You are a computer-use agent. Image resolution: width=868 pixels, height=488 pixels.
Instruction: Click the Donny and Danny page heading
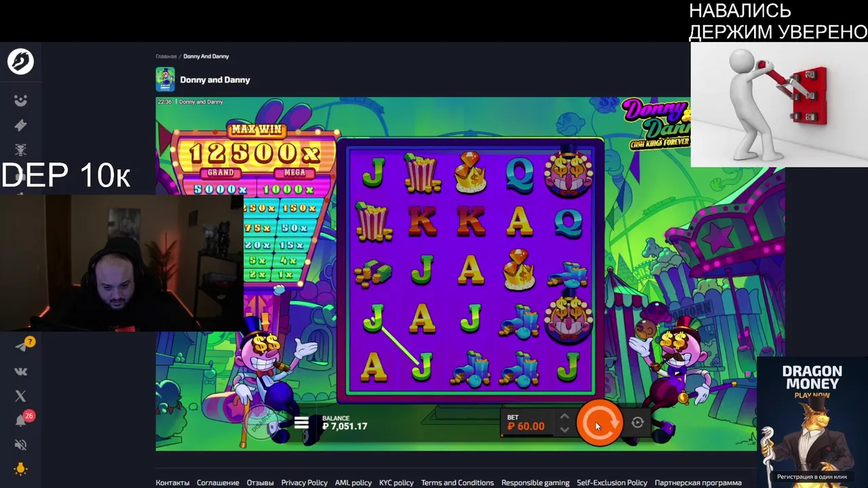[x=215, y=80]
